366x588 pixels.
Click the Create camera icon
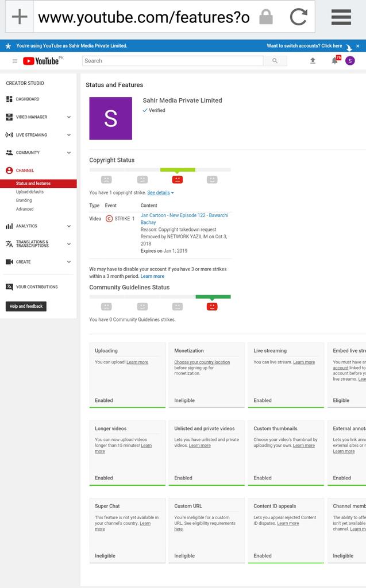9,262
